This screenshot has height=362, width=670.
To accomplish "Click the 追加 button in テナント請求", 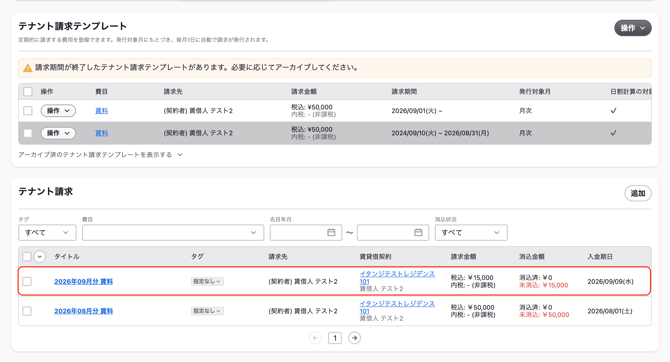I will coord(638,193).
